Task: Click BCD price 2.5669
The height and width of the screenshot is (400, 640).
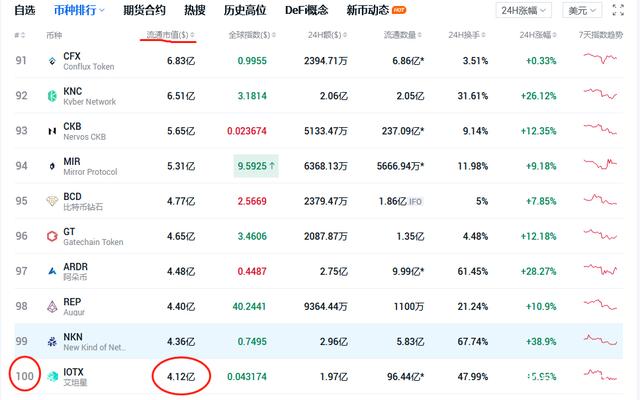Action: click(252, 201)
